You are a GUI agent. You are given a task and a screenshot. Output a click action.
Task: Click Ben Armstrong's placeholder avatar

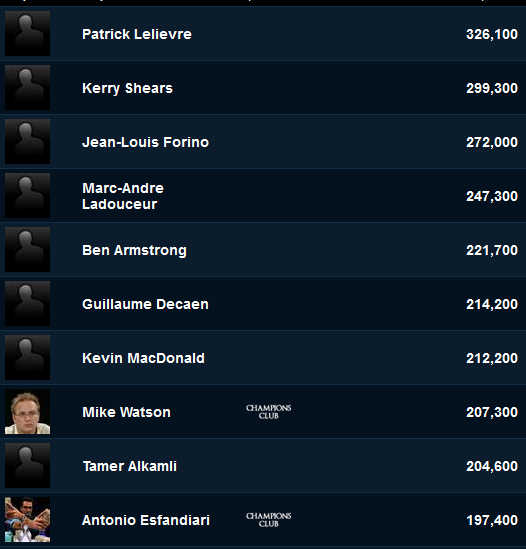(27, 250)
